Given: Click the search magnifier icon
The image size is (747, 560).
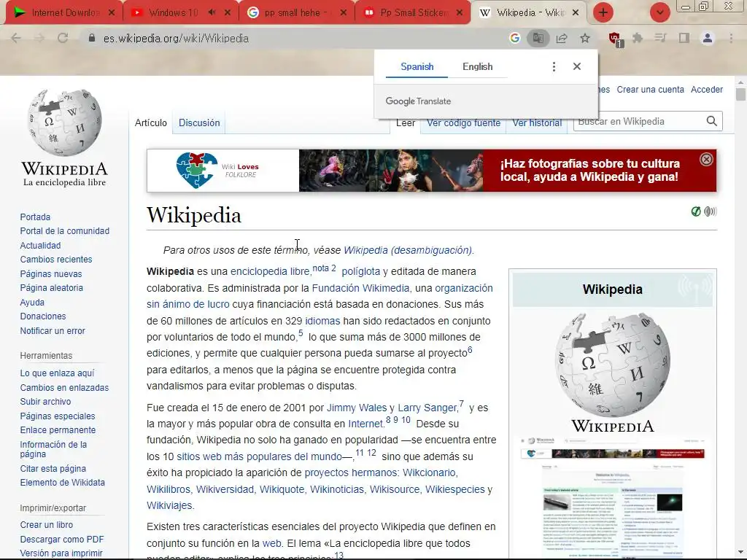Looking at the screenshot, I should (x=712, y=122).
